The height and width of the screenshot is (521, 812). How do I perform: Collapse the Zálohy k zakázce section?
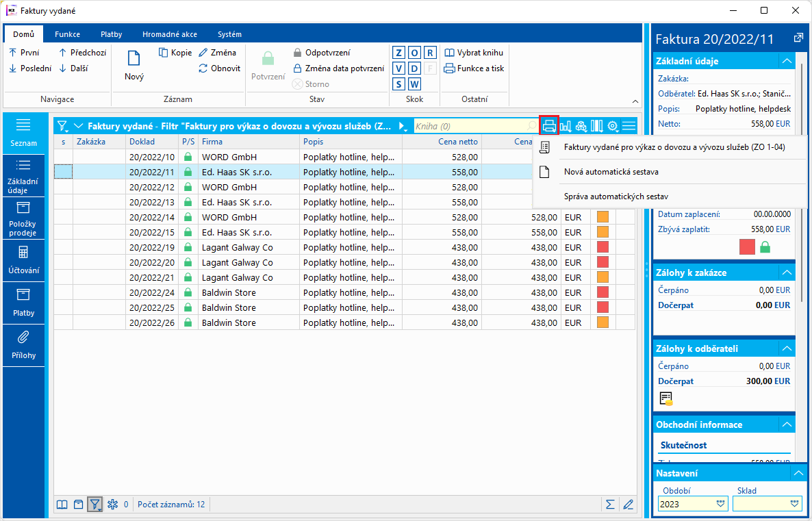(x=787, y=272)
